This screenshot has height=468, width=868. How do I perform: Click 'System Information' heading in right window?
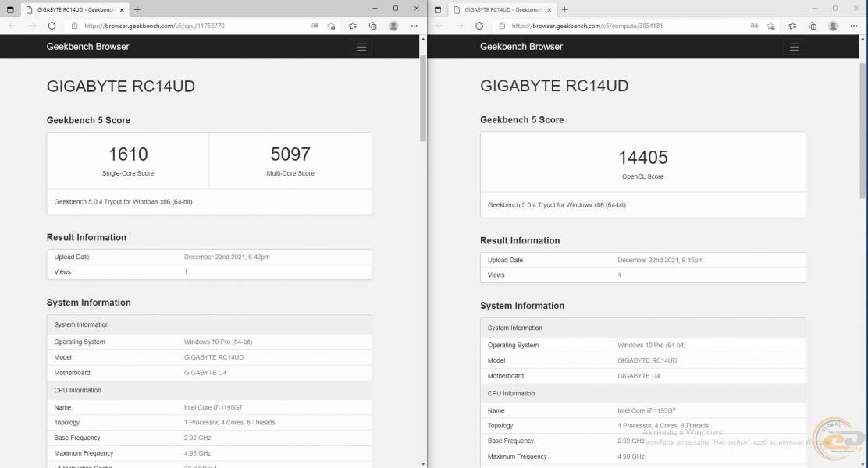pos(522,305)
